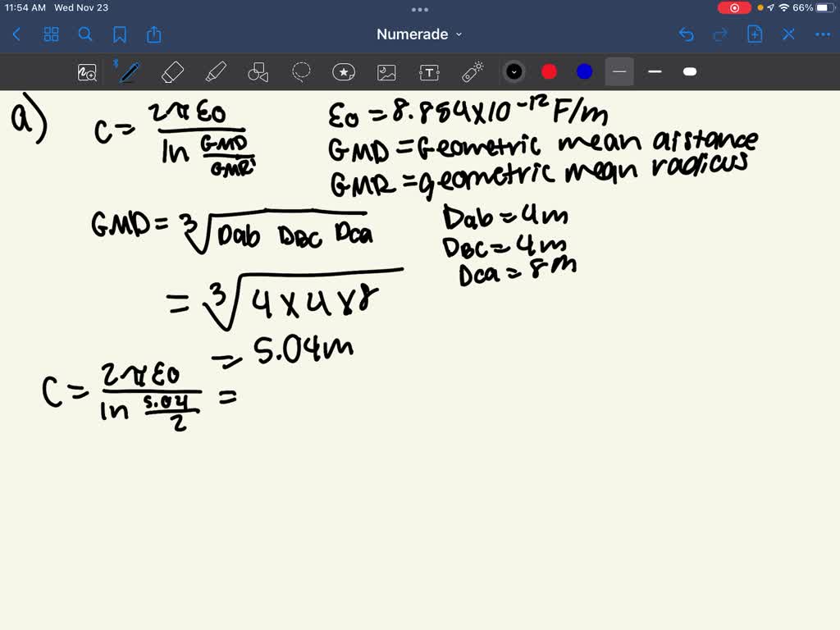Select the Text box tool
This screenshot has width=840, height=630.
click(x=429, y=72)
